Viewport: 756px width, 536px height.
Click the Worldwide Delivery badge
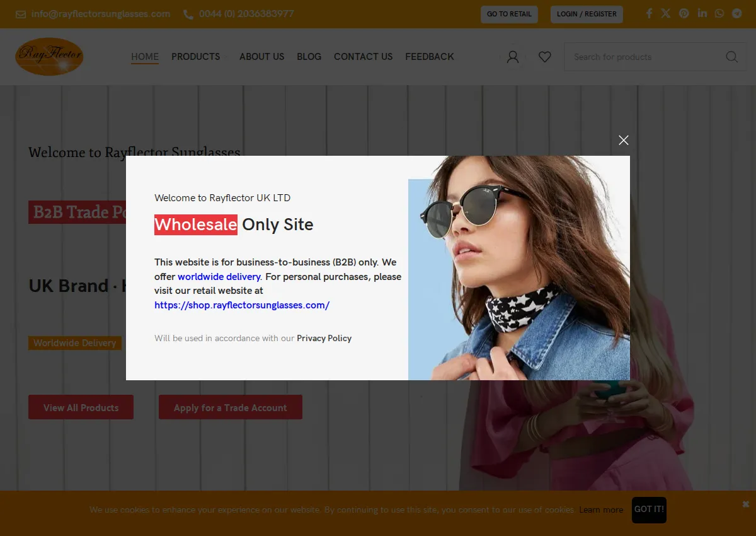tap(75, 343)
